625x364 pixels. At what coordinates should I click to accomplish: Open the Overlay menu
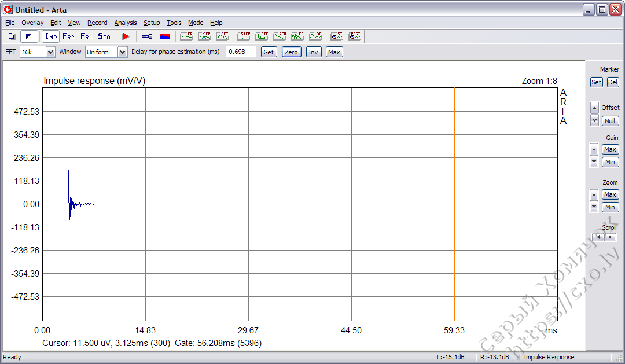click(x=32, y=23)
